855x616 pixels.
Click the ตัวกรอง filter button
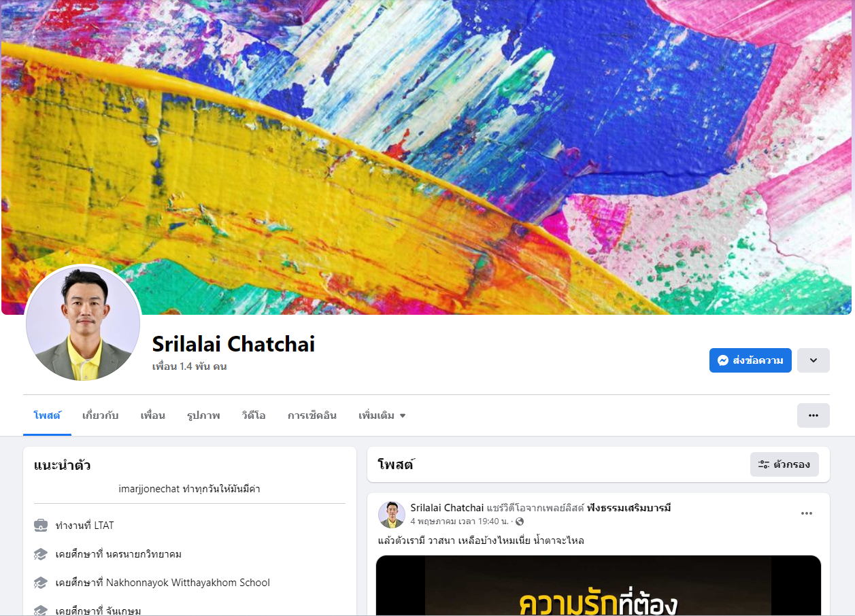(x=784, y=464)
